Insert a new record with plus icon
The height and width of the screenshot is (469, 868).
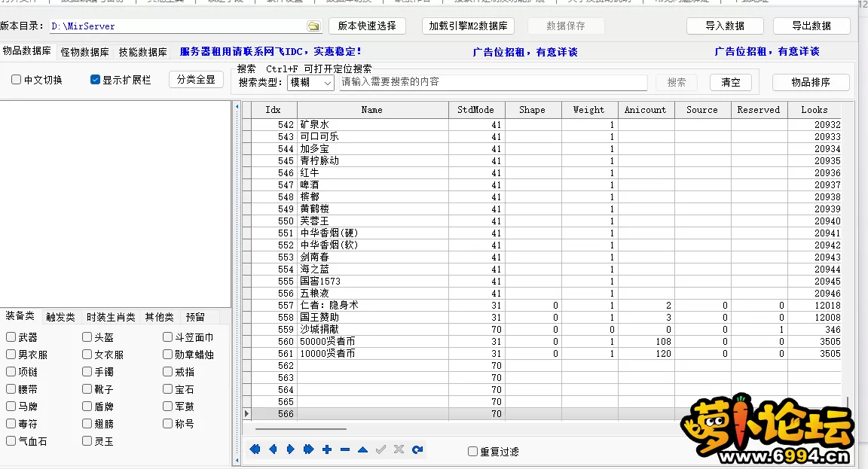pos(327,449)
